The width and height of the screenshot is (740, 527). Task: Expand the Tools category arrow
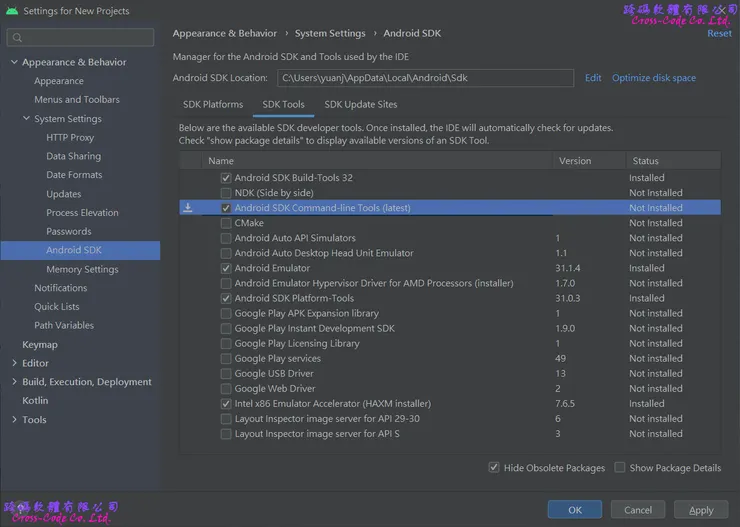click(14, 420)
